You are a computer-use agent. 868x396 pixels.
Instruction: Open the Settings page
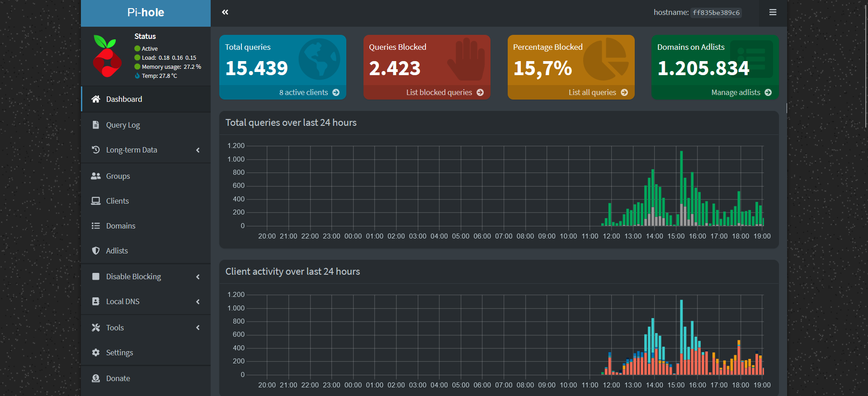tap(146, 353)
